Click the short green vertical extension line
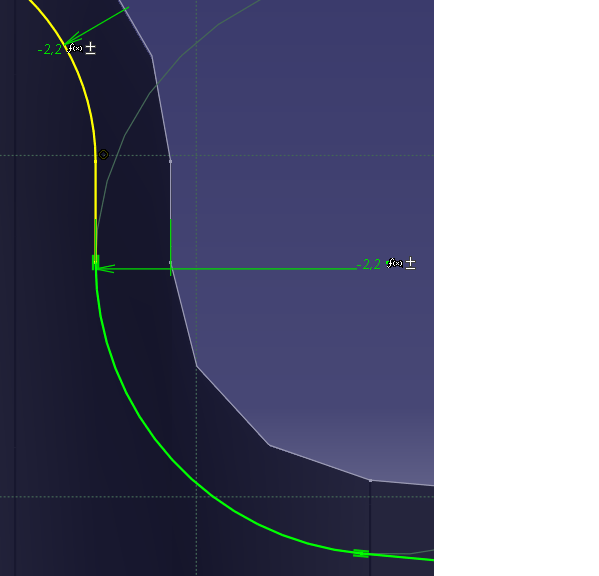 [170, 247]
